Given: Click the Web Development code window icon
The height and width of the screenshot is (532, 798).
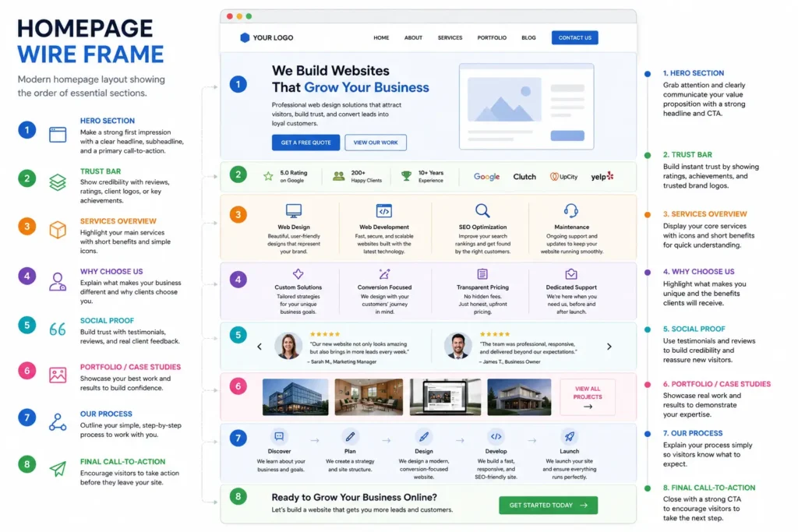Looking at the screenshot, I should [383, 210].
